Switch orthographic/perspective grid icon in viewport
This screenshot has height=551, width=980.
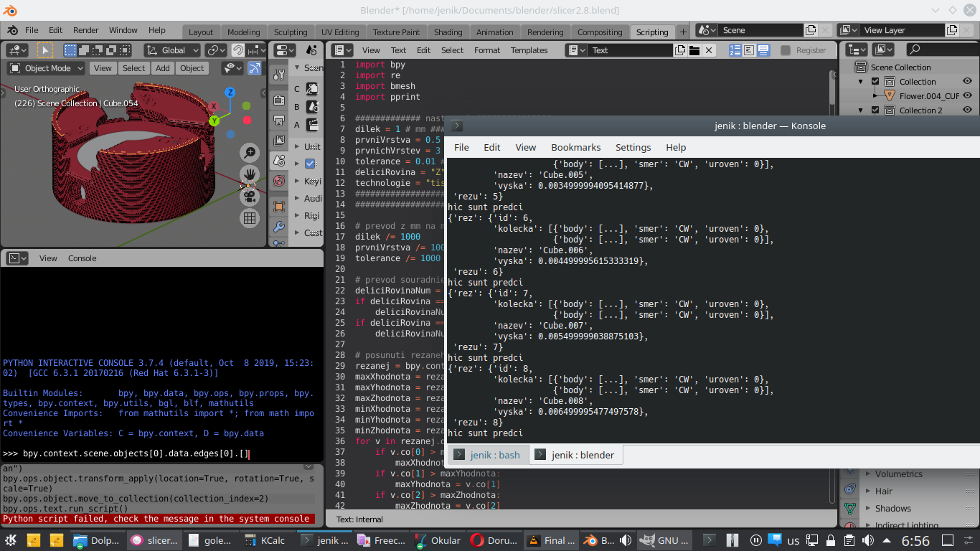click(x=250, y=217)
